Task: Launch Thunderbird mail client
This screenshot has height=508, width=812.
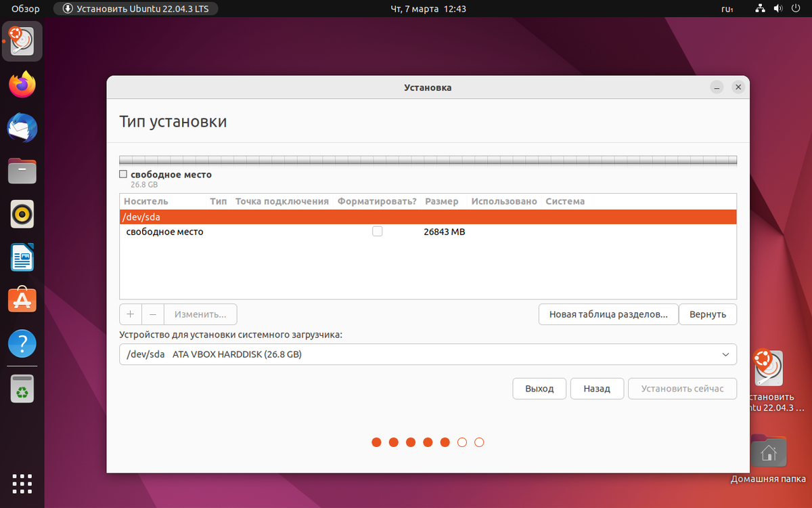Action: [22, 127]
